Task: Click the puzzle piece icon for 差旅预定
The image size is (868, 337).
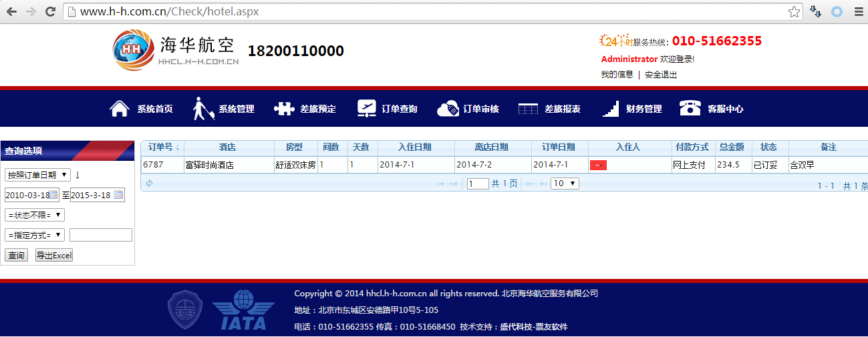Action: pyautogui.click(x=284, y=109)
